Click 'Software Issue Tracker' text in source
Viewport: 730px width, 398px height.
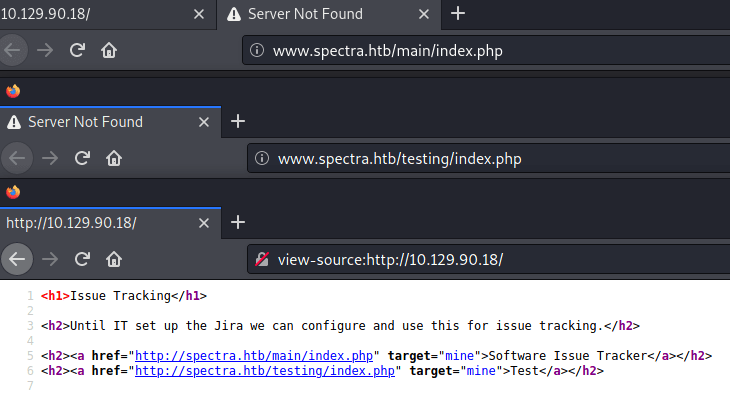tap(568, 356)
